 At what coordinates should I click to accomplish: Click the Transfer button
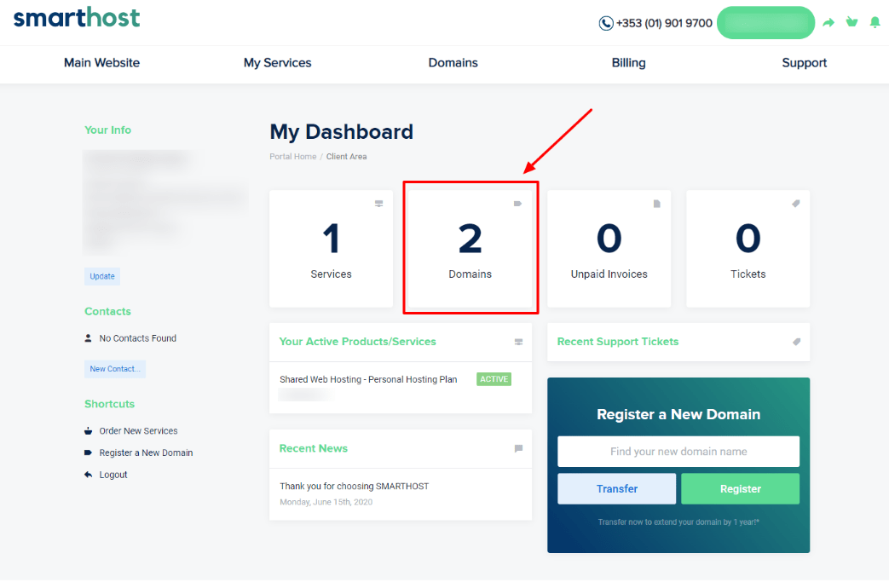[617, 489]
